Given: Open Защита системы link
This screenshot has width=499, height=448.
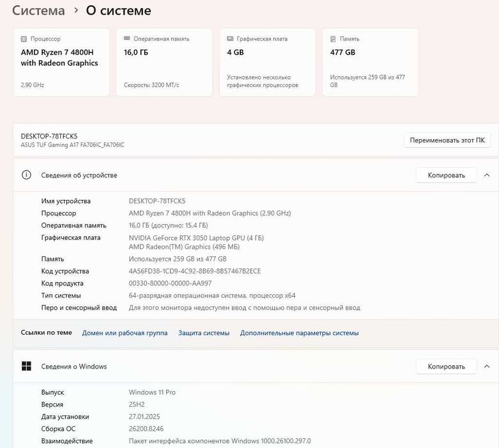Looking at the screenshot, I should click(x=204, y=333).
